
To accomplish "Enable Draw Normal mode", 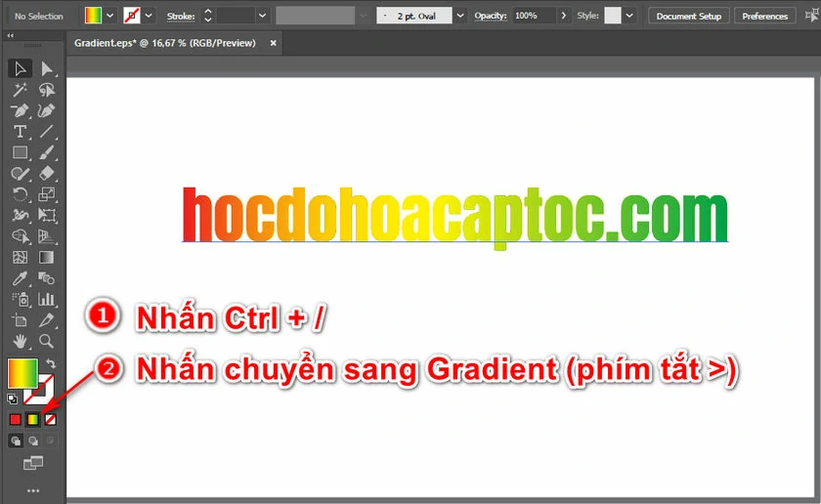I will click(x=16, y=441).
